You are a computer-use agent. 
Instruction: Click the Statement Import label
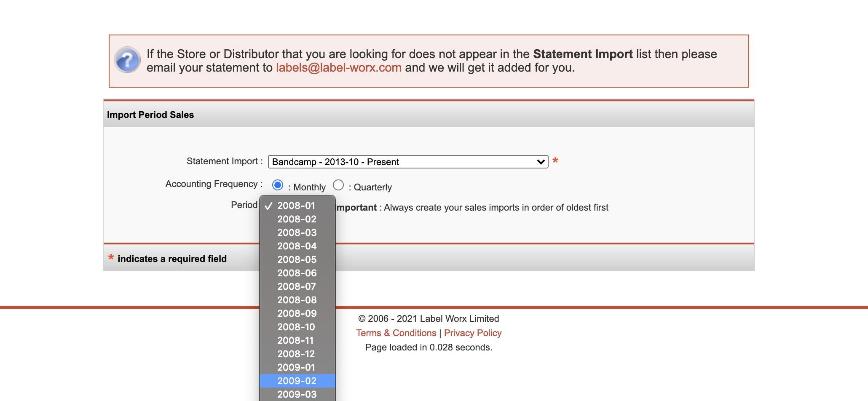[x=225, y=161]
